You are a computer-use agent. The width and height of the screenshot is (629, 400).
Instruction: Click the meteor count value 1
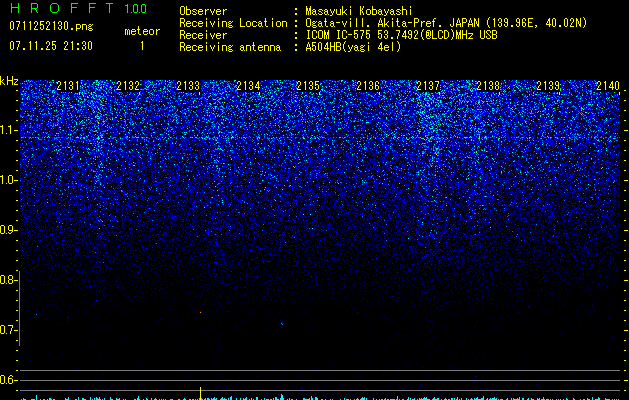pyautogui.click(x=142, y=46)
